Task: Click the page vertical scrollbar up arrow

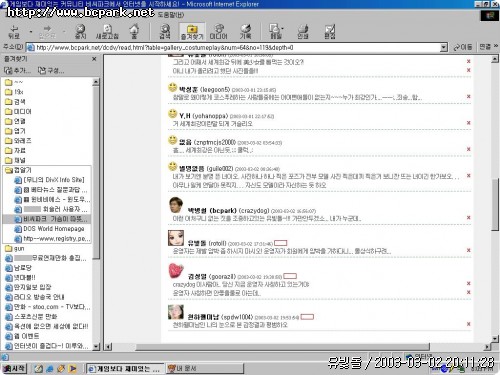Action: click(x=495, y=59)
